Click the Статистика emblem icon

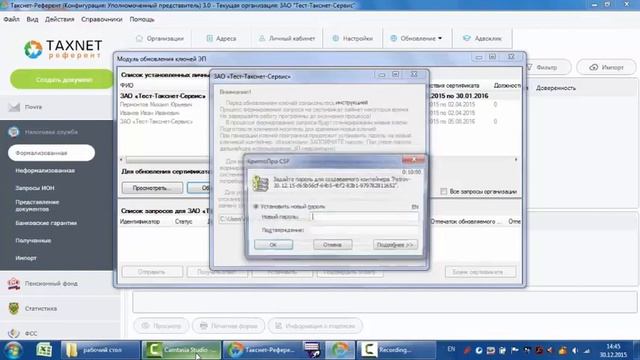coord(14,308)
